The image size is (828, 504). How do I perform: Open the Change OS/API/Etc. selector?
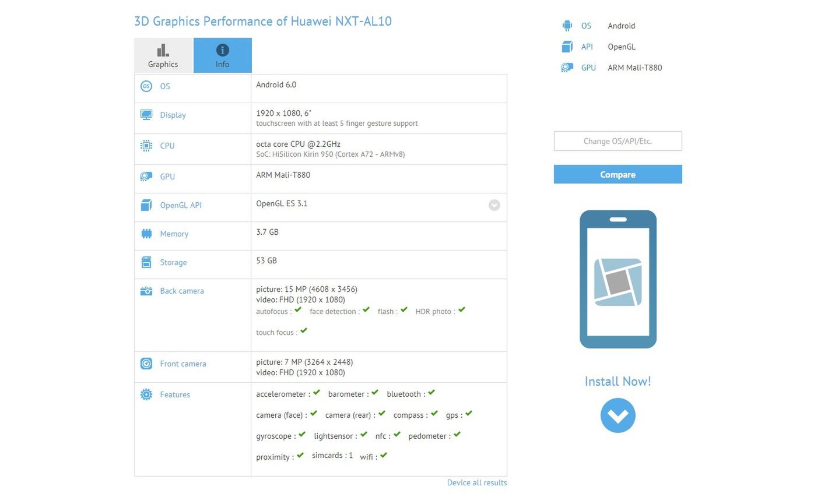(618, 141)
